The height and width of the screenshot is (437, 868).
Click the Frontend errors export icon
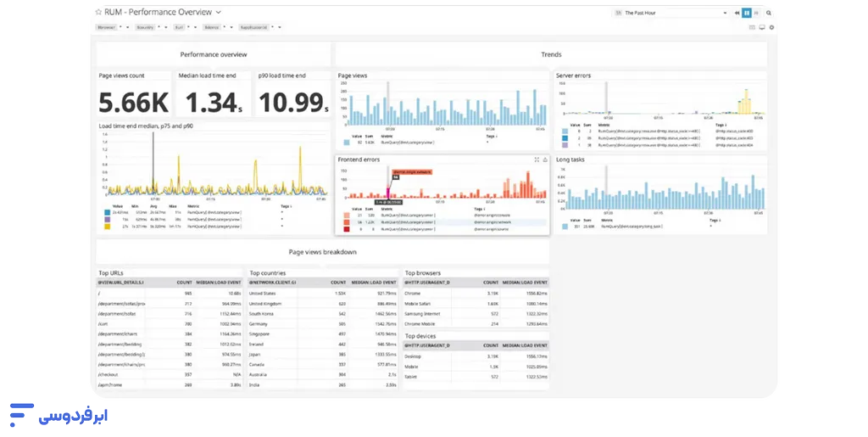point(545,160)
